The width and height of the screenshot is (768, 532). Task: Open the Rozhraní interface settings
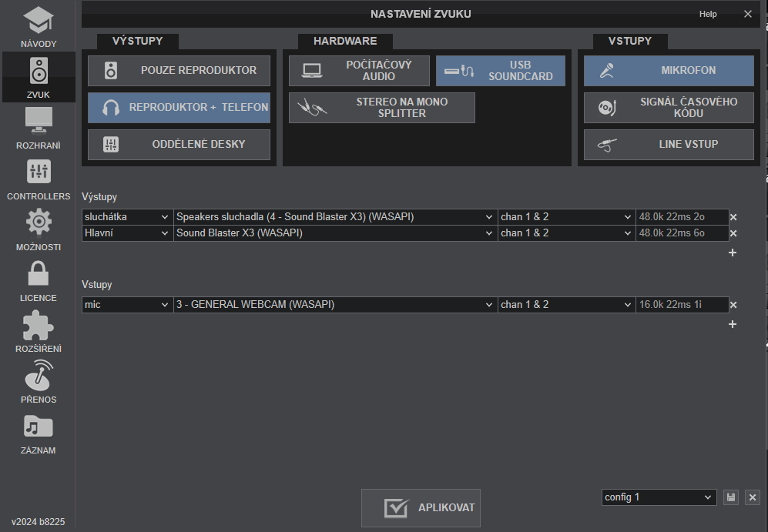pyautogui.click(x=39, y=128)
